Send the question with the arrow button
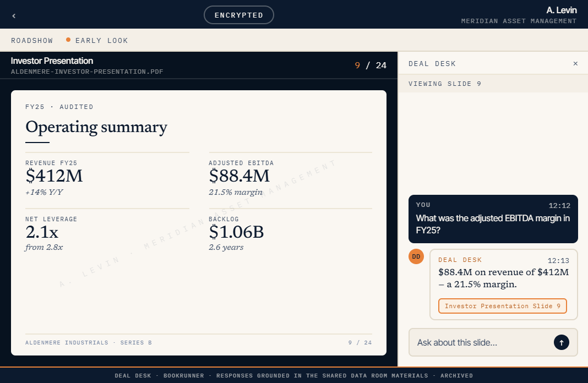Screen dimensions: 588x383 (562, 342)
